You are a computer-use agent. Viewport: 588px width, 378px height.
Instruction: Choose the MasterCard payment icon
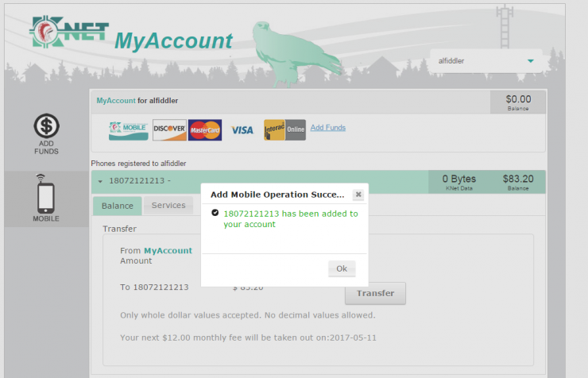pyautogui.click(x=205, y=130)
